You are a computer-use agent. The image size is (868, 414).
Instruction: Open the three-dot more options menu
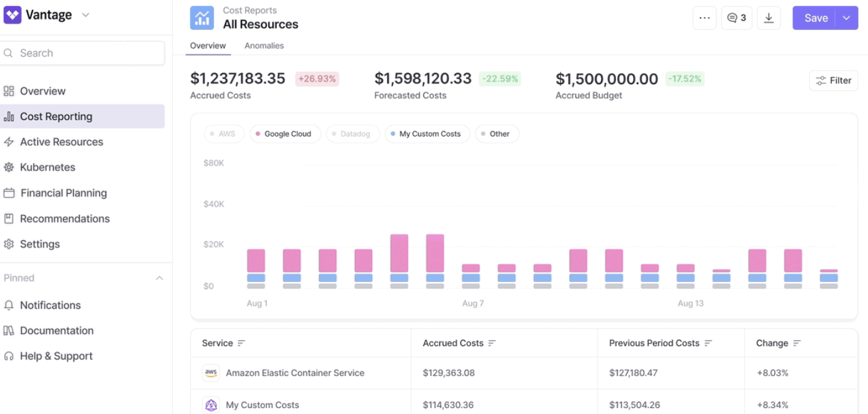tap(704, 18)
